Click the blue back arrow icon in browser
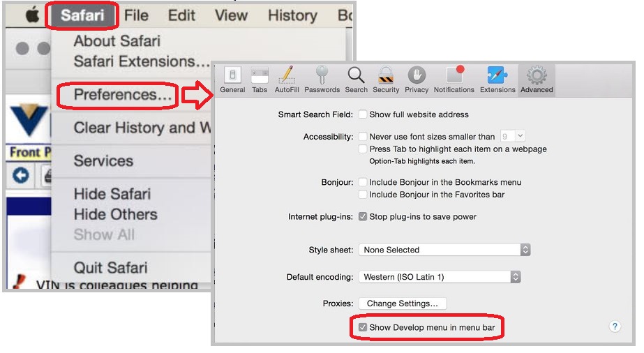 click(x=20, y=176)
